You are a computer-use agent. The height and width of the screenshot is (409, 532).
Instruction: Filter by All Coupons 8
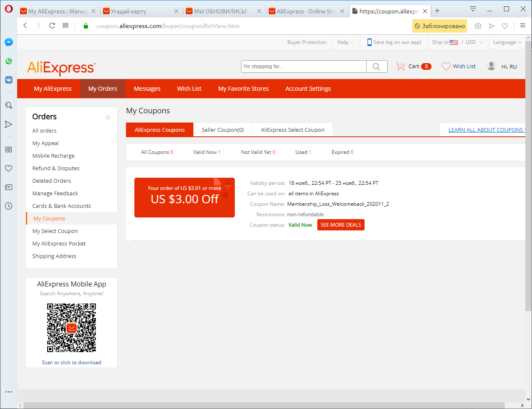(157, 152)
